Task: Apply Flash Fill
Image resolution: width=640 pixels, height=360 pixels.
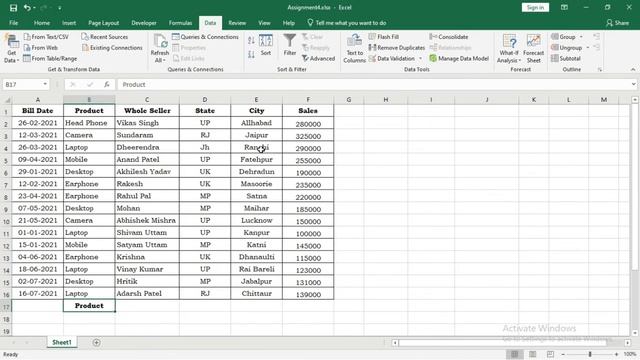Action: pyautogui.click(x=384, y=37)
